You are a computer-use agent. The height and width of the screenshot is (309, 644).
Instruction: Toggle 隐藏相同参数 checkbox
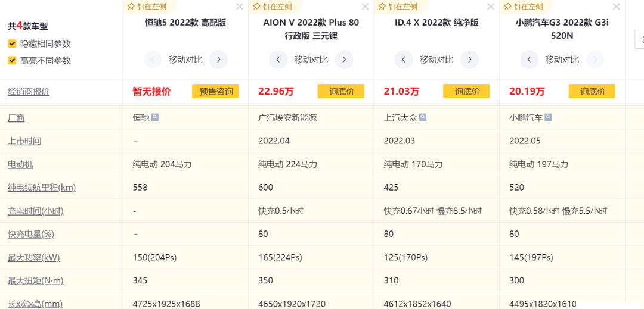click(13, 43)
